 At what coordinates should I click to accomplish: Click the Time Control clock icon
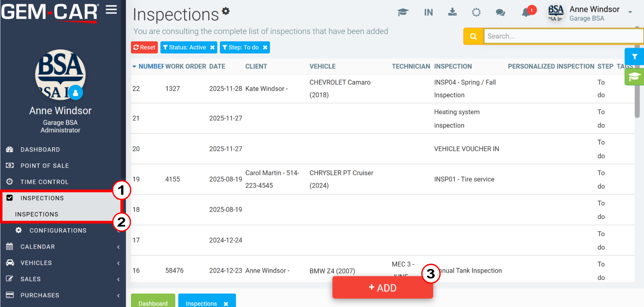[x=10, y=181]
